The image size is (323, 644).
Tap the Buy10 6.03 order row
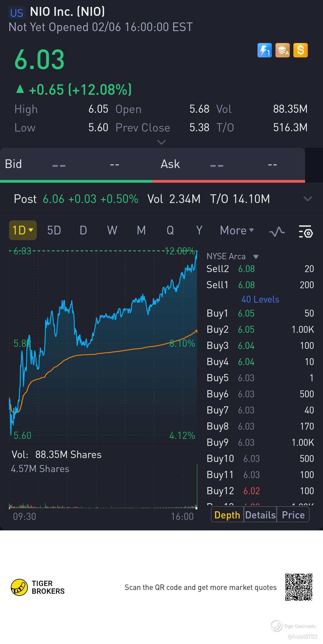click(x=260, y=458)
